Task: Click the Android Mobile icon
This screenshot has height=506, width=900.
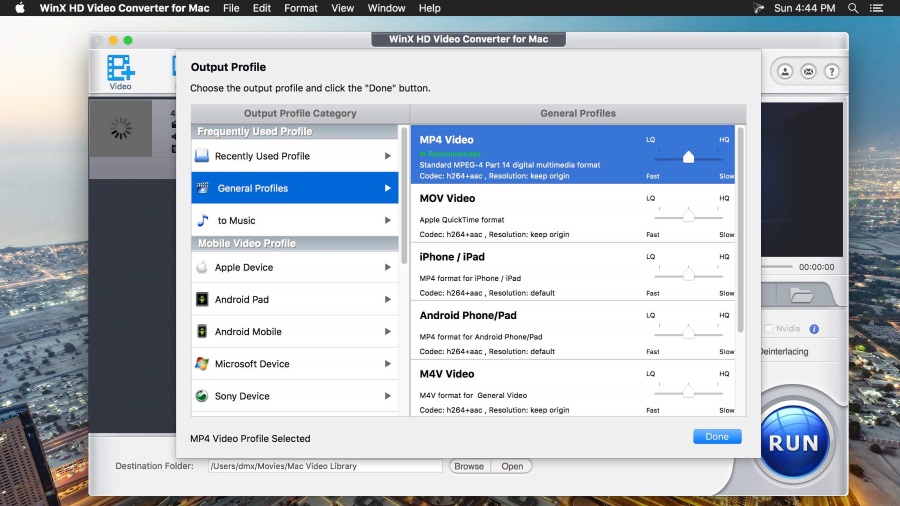Action: 201,332
